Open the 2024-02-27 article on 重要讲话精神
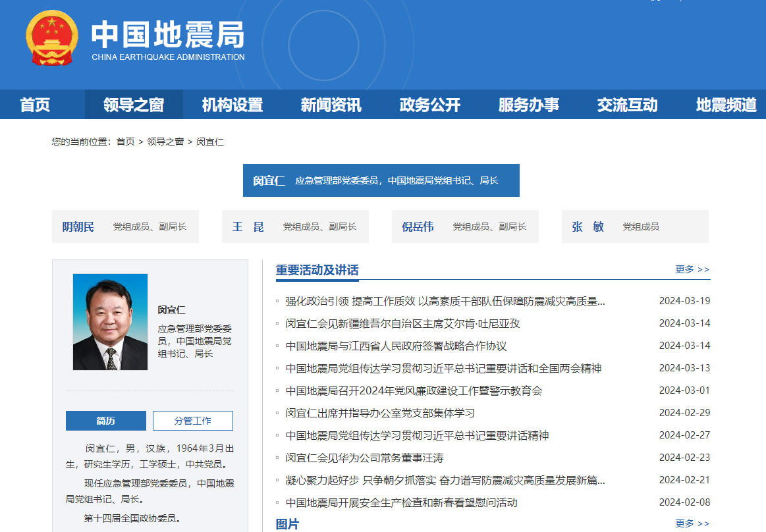 tap(417, 435)
